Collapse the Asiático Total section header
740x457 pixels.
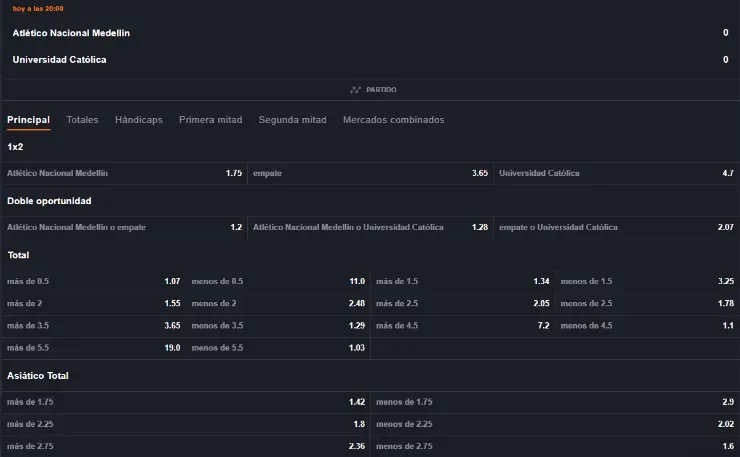38,375
